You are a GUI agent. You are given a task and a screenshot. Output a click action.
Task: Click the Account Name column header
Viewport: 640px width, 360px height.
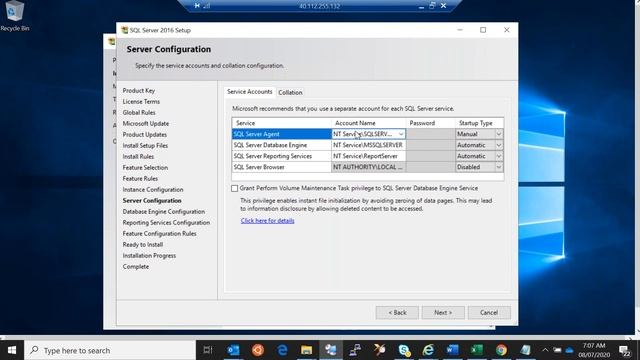pos(369,123)
